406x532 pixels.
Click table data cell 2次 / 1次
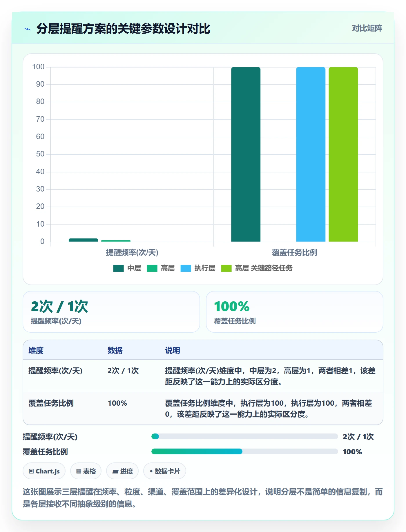point(123,371)
